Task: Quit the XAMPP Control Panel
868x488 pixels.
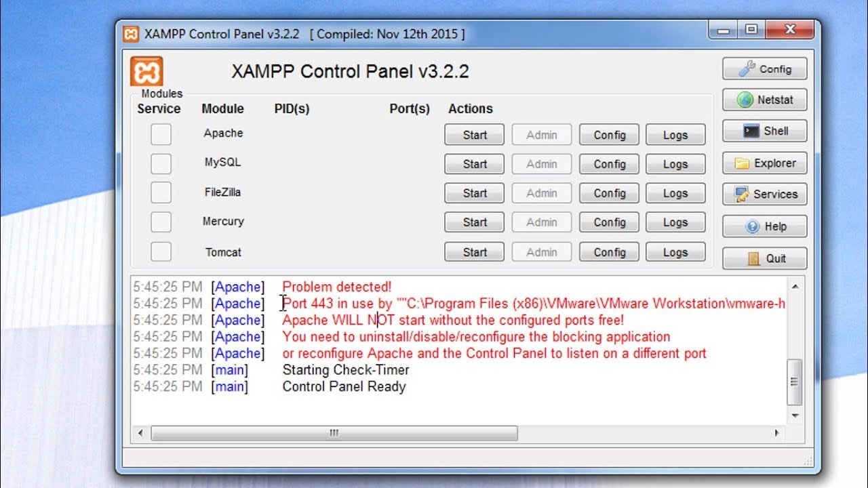Action: [765, 258]
